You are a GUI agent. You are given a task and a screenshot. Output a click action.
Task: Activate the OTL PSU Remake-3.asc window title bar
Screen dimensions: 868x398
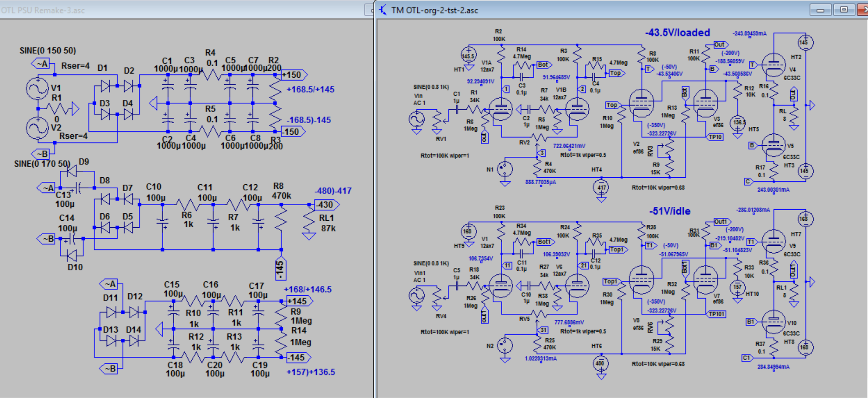(x=185, y=10)
